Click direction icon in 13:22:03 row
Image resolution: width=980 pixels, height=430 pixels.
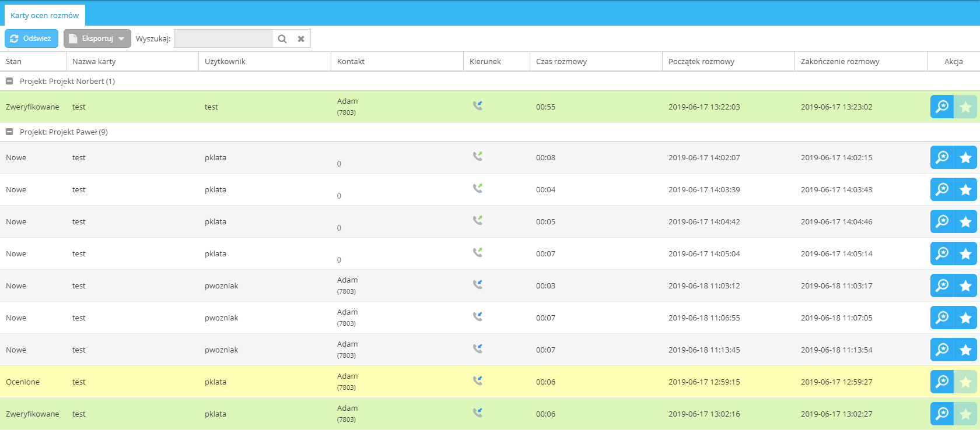pyautogui.click(x=478, y=105)
